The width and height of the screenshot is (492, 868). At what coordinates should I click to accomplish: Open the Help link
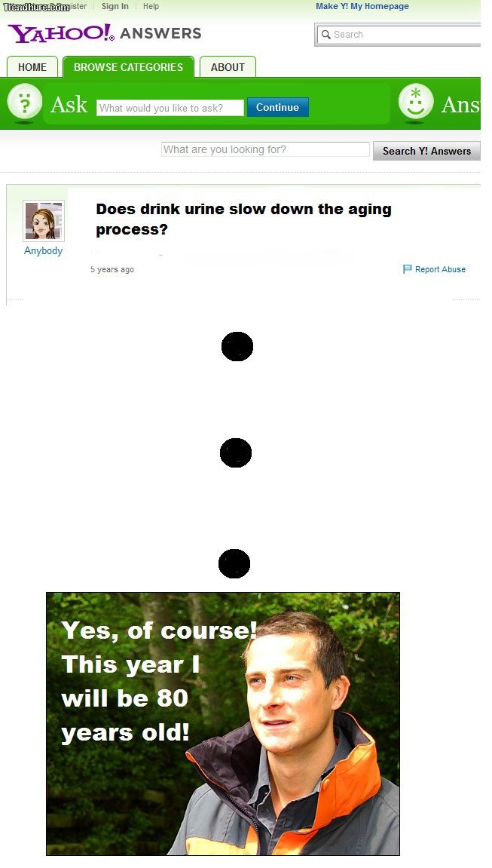[x=151, y=6]
